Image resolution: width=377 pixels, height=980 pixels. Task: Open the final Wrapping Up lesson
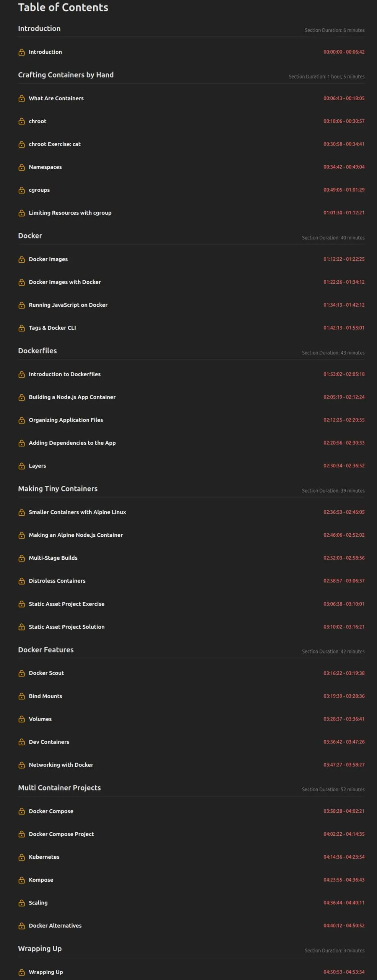click(46, 972)
